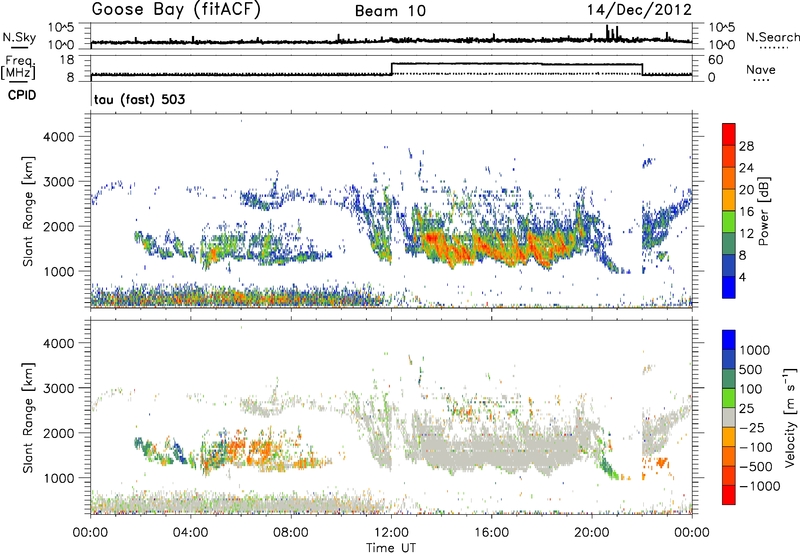This screenshot has height=554, width=800.
Task: Click the '4' tick on the Power scale
Action: [x=742, y=278]
